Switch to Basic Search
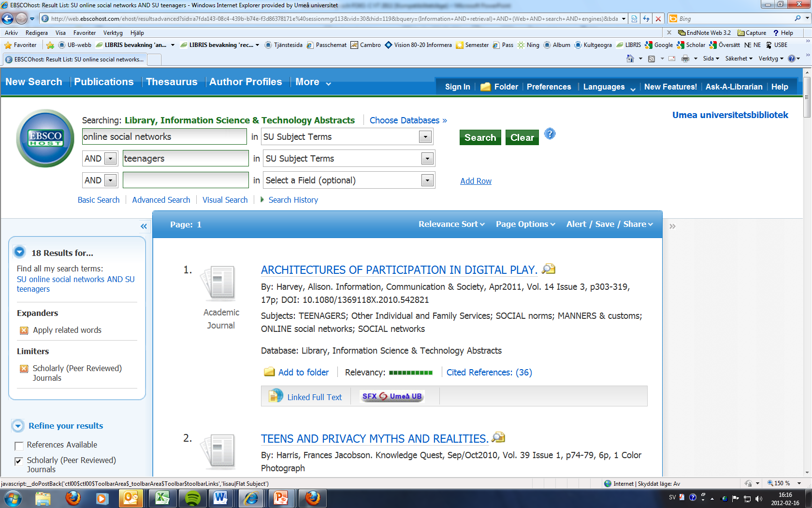This screenshot has width=812, height=508. [x=99, y=200]
